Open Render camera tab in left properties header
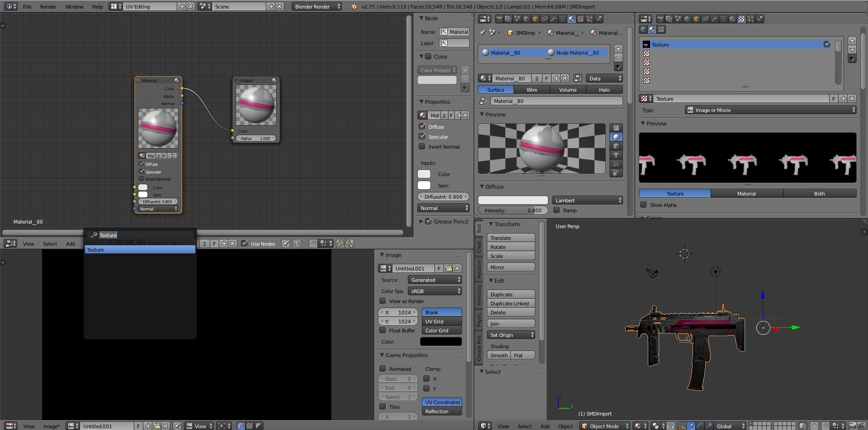The image size is (868, 430). (499, 19)
